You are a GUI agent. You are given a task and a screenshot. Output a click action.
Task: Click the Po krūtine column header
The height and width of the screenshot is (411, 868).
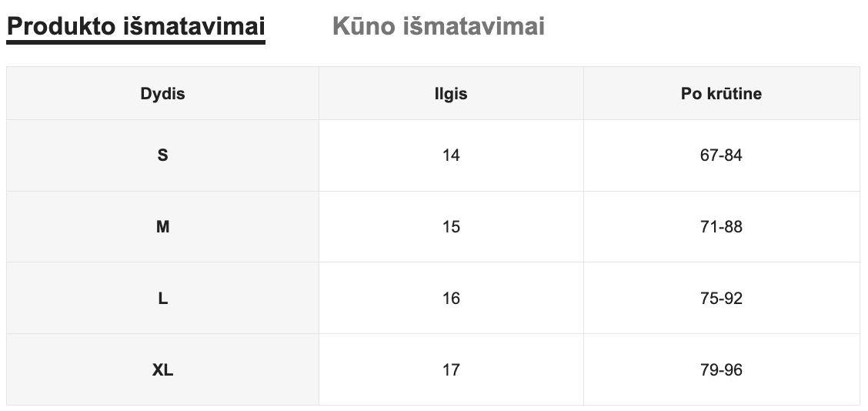pyautogui.click(x=721, y=94)
